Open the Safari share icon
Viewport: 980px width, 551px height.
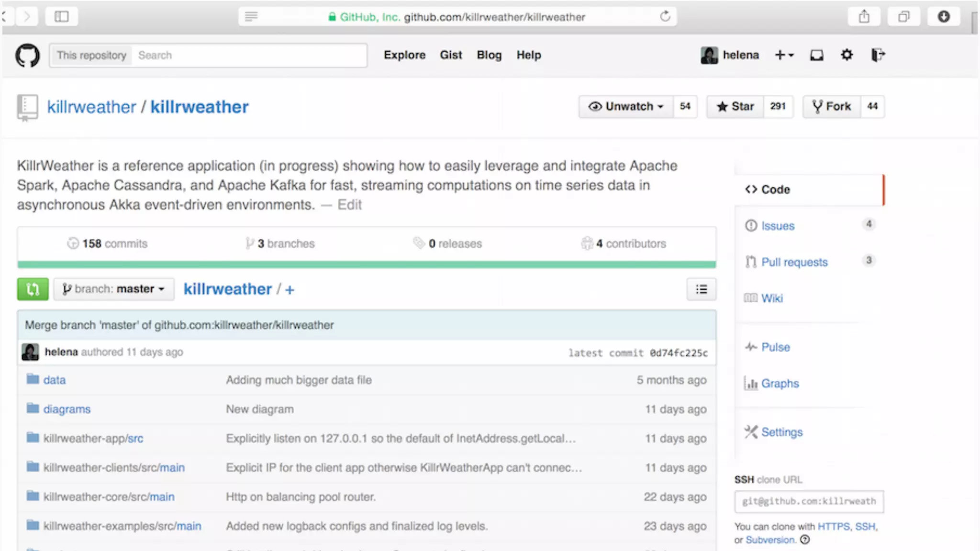864,17
